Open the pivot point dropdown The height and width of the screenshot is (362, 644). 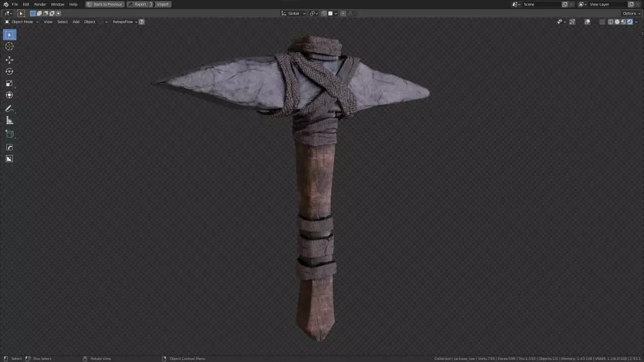[x=313, y=14]
